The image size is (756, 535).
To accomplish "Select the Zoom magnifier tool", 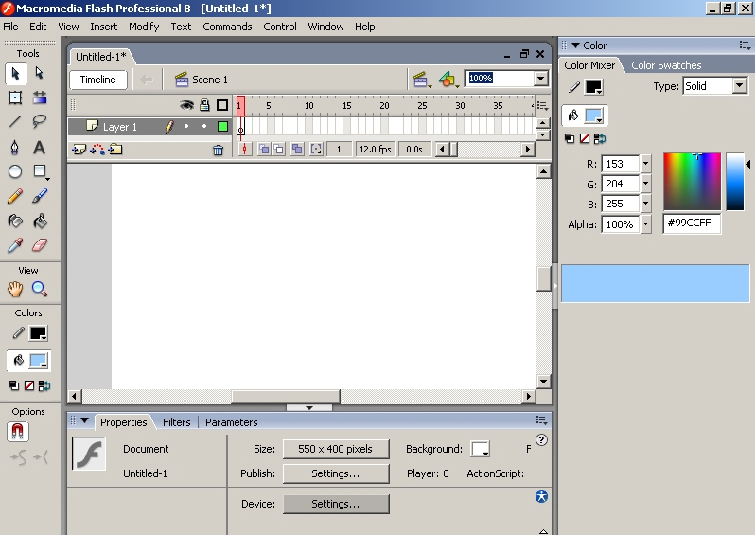I will (x=40, y=289).
